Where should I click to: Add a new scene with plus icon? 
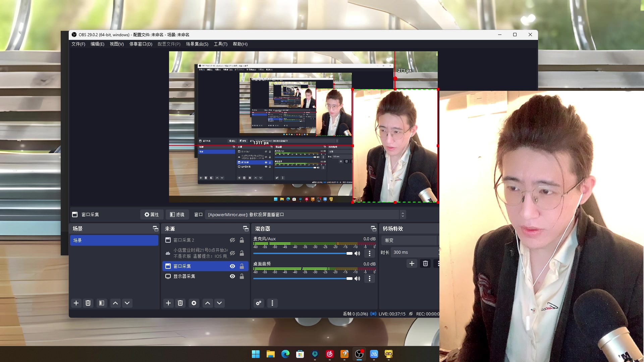click(x=76, y=303)
